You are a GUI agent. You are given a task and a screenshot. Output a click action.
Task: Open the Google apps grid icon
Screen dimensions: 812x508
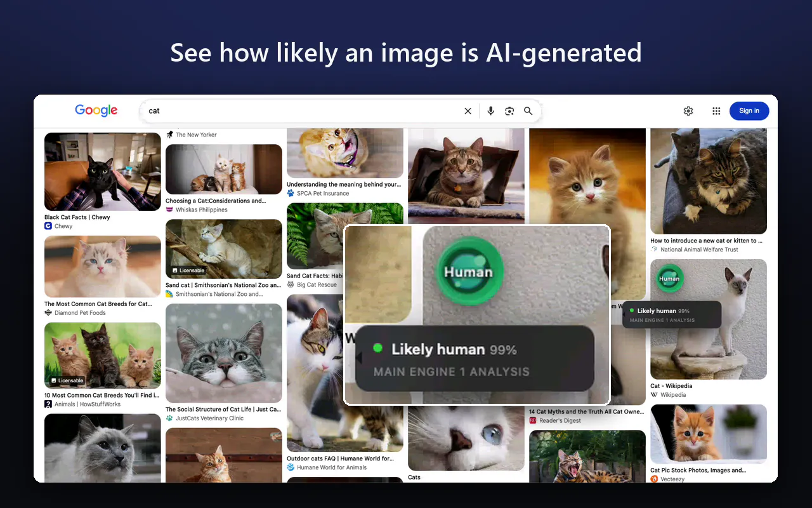(716, 111)
